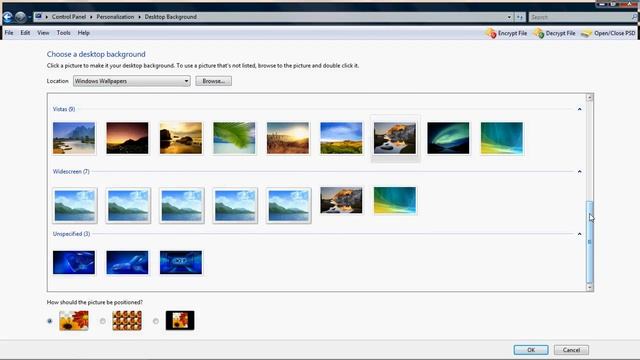Refresh the address bar location
640x360 pixels.
point(520,17)
